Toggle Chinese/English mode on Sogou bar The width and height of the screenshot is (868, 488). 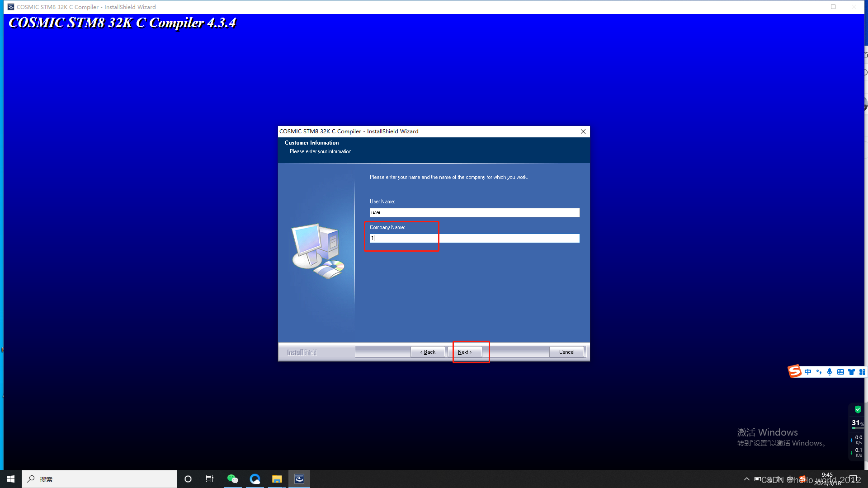[808, 372]
